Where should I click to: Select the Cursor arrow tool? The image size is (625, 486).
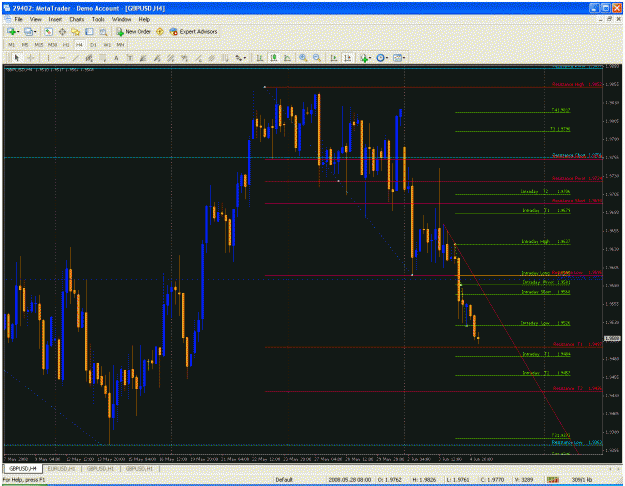[x=17, y=58]
